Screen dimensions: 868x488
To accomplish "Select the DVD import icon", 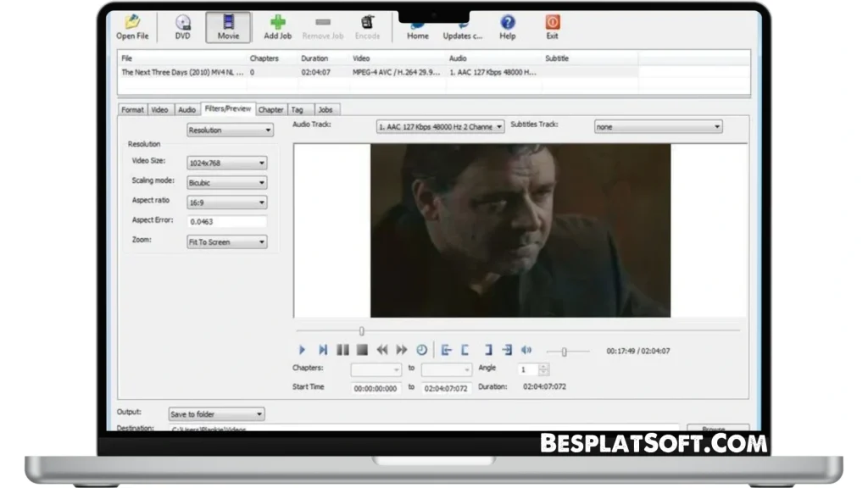I will click(182, 23).
